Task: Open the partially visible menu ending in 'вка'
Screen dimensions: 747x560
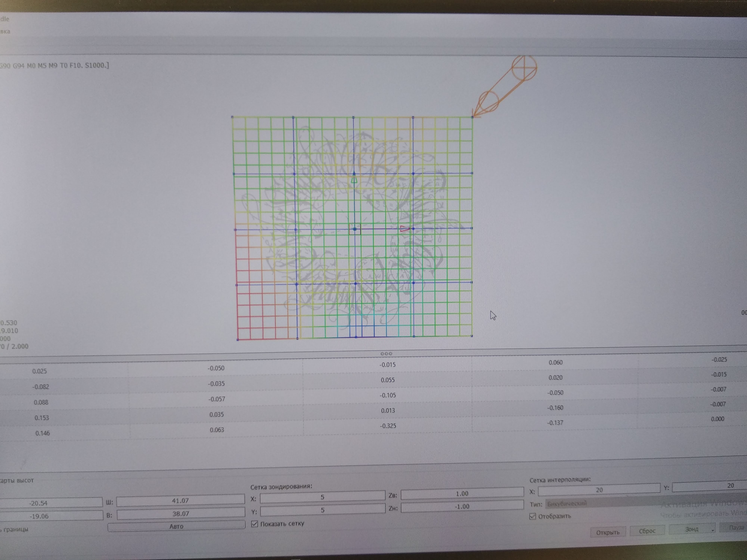Action: [x=5, y=31]
